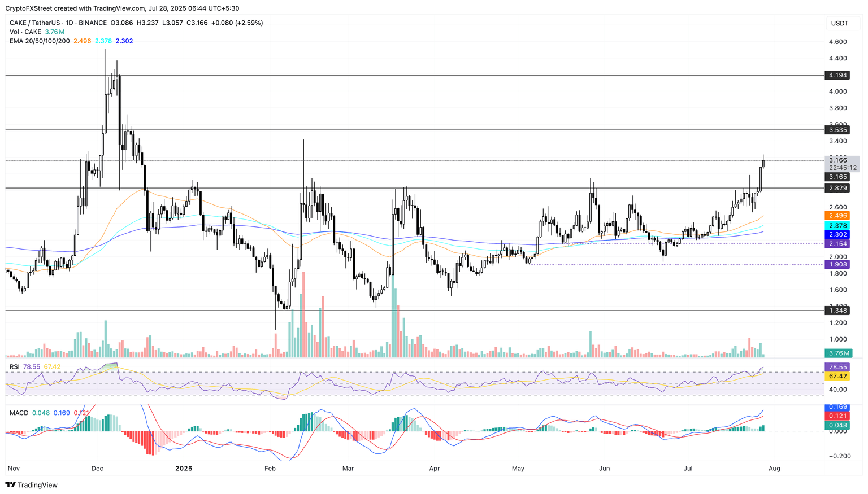Click the 3.165 level price label
The width and height of the screenshot is (868, 494).
(837, 177)
